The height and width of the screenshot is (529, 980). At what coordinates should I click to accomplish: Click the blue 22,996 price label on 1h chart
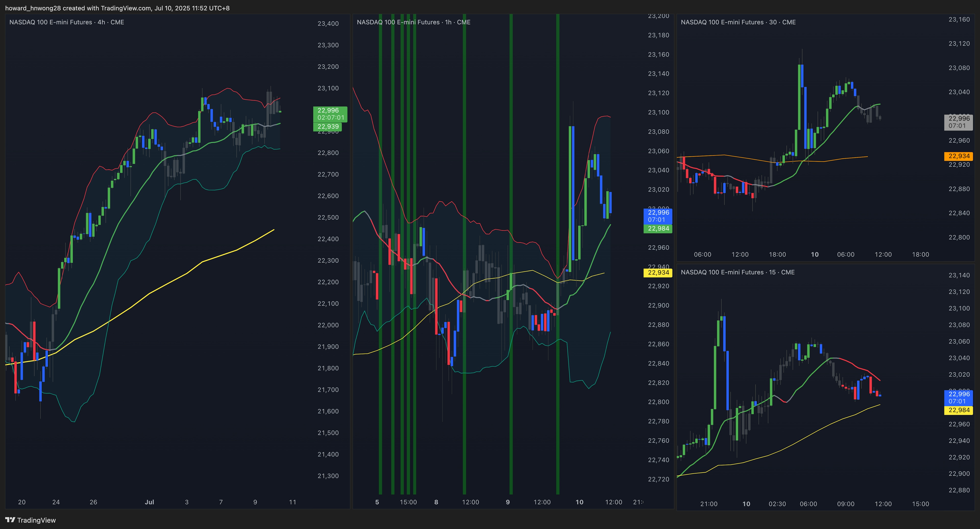click(658, 216)
